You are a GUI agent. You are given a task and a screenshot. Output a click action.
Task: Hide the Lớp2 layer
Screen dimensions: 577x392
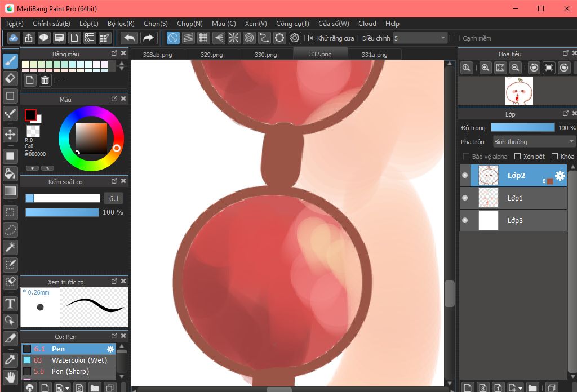click(x=465, y=175)
